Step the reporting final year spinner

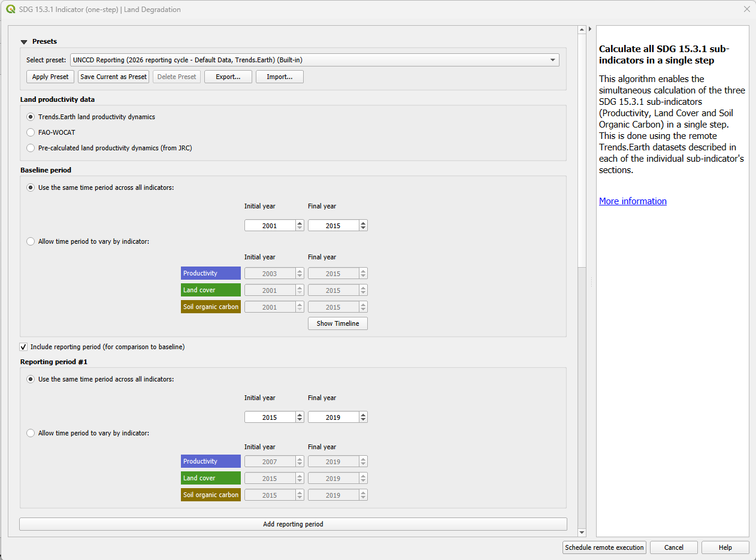pos(364,417)
